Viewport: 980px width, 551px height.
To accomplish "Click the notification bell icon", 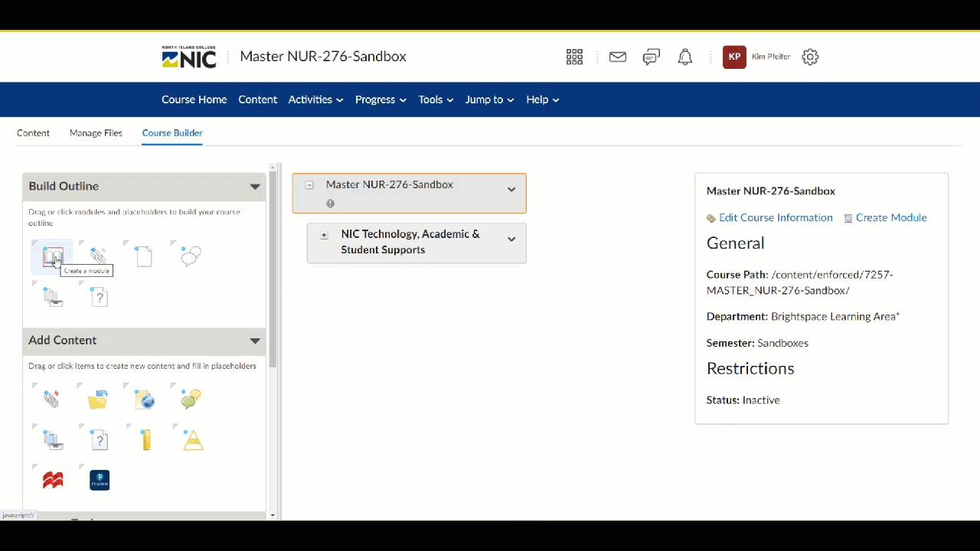I will coord(684,57).
